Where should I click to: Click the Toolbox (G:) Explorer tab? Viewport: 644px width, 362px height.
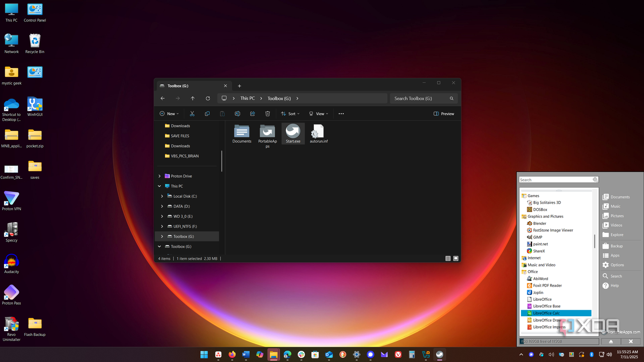[194, 86]
